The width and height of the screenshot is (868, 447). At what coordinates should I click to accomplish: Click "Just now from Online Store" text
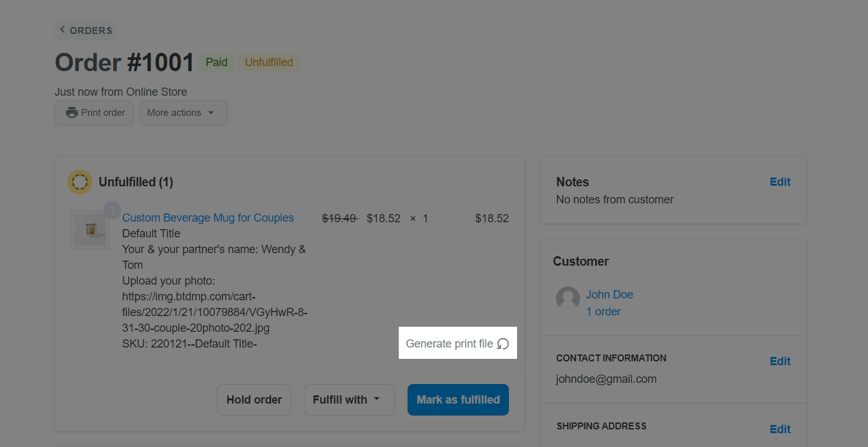121,92
